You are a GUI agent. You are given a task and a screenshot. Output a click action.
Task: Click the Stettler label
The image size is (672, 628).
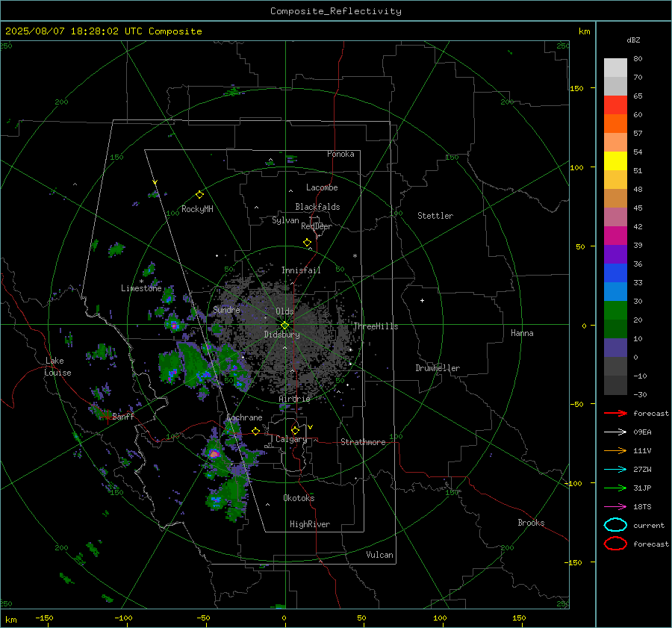tap(435, 216)
